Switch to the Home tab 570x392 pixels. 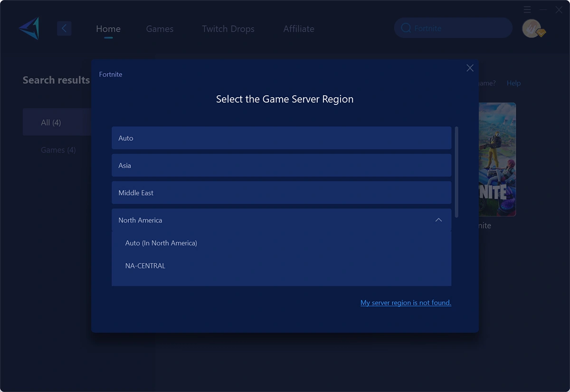click(x=108, y=29)
